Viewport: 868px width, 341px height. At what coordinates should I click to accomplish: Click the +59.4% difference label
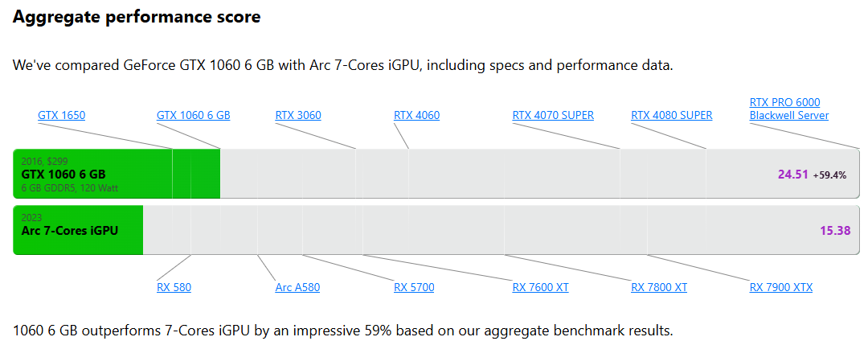point(829,175)
